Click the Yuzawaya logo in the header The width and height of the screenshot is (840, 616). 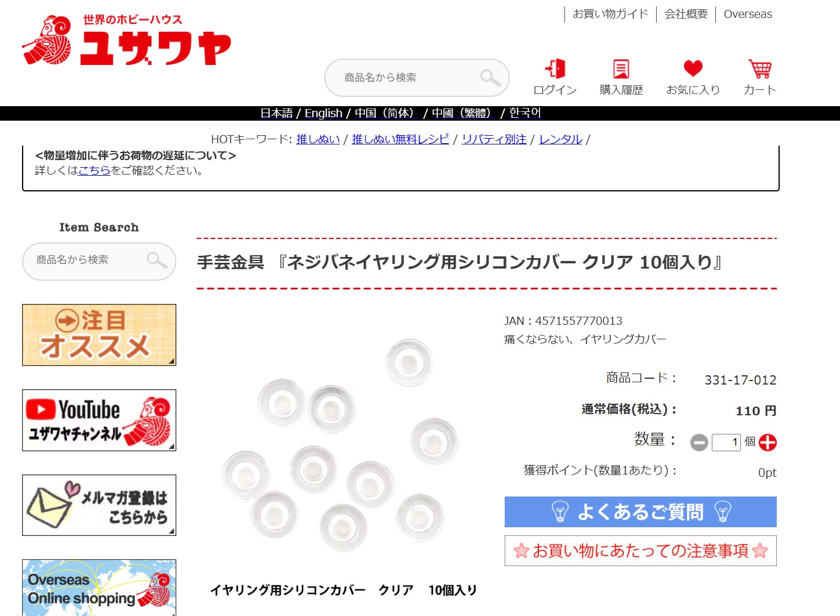tap(126, 41)
